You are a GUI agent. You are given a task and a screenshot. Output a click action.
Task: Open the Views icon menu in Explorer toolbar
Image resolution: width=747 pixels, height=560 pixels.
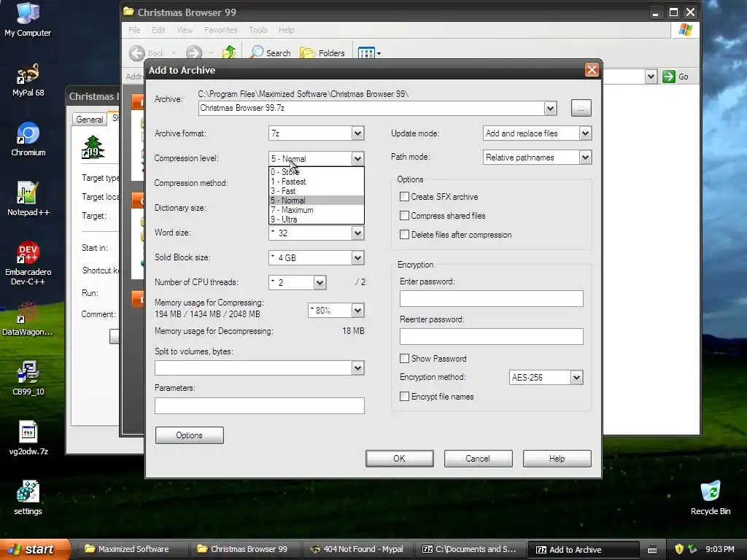pos(369,52)
